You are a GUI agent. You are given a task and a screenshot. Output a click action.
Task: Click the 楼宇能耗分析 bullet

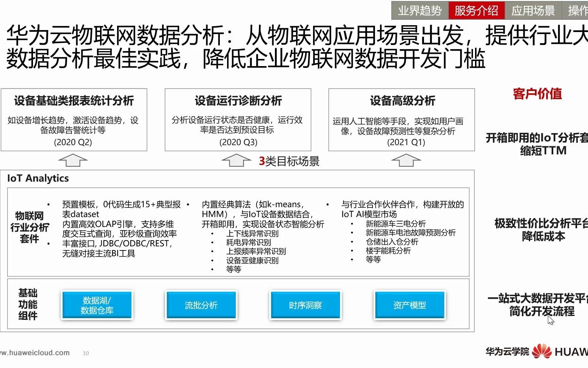(x=388, y=250)
